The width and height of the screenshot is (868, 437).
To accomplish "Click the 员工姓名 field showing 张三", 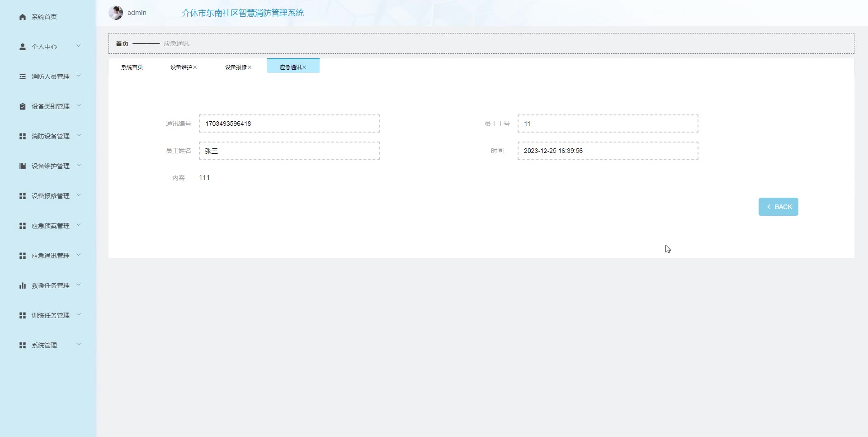I will [x=289, y=151].
